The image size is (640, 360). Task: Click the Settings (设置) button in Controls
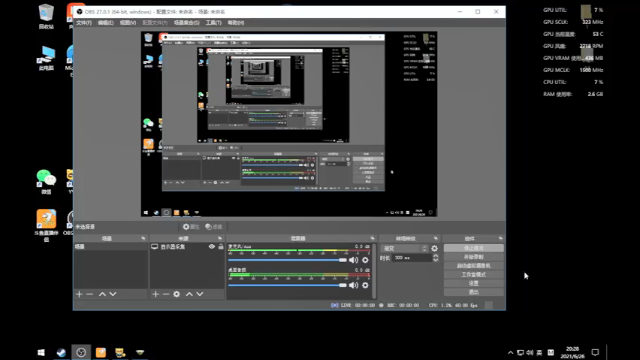click(x=473, y=283)
